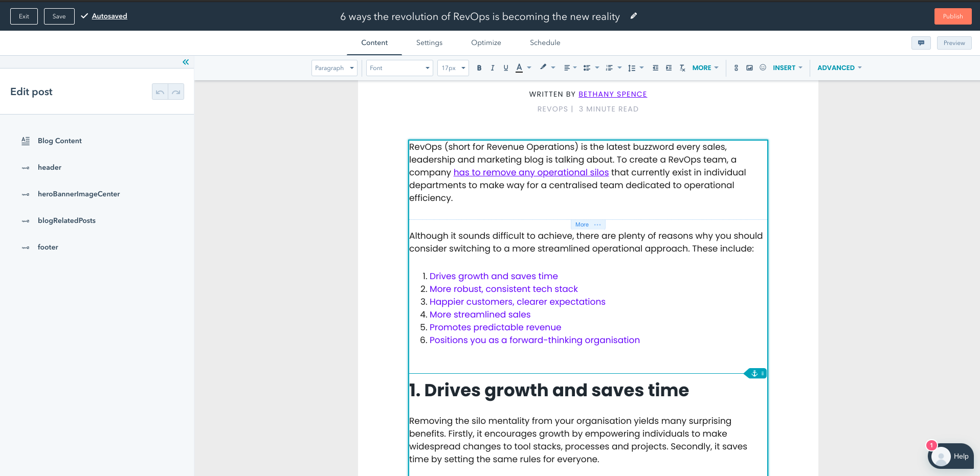Viewport: 980px width, 476px height.
Task: Edit the post title with pencil icon
Action: (634, 16)
